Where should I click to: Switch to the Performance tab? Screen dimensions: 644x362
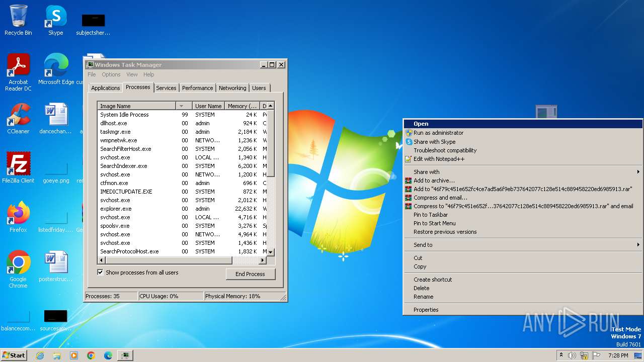coord(197,88)
